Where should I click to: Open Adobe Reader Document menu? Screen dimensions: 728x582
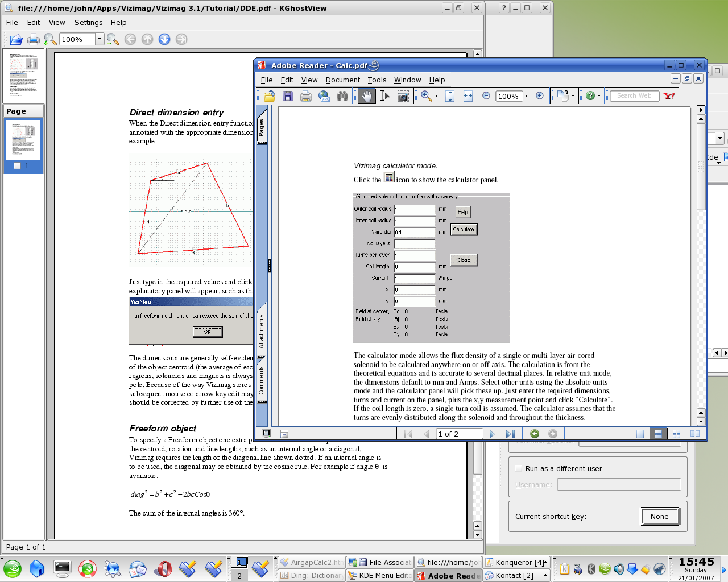(x=342, y=80)
